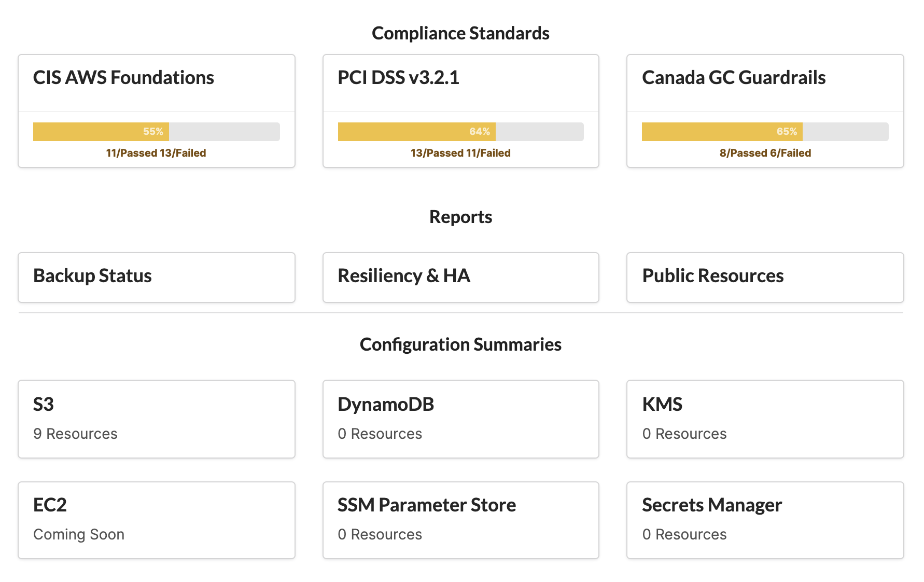The height and width of the screenshot is (582, 924).
Task: Open the Backup Status report
Action: [157, 278]
